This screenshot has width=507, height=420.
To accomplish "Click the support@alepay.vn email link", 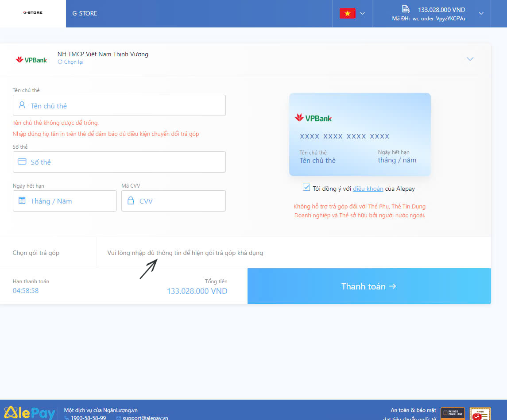I will [146, 417].
